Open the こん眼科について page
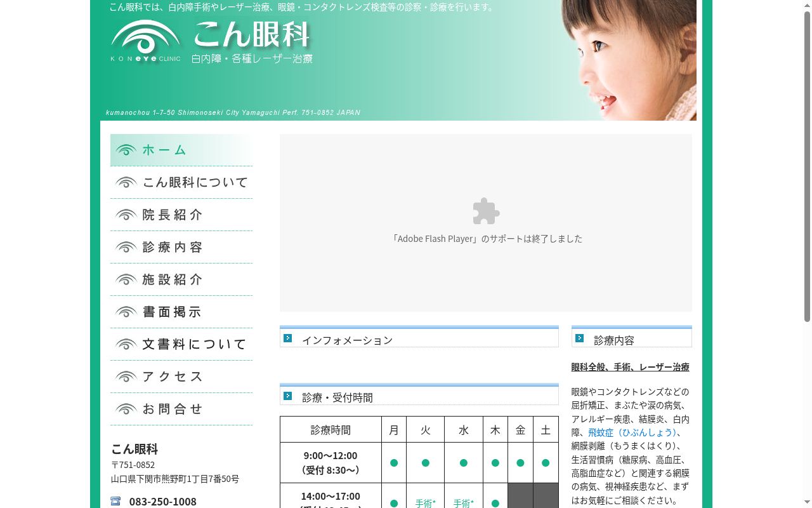The width and height of the screenshot is (812, 508). tap(181, 182)
